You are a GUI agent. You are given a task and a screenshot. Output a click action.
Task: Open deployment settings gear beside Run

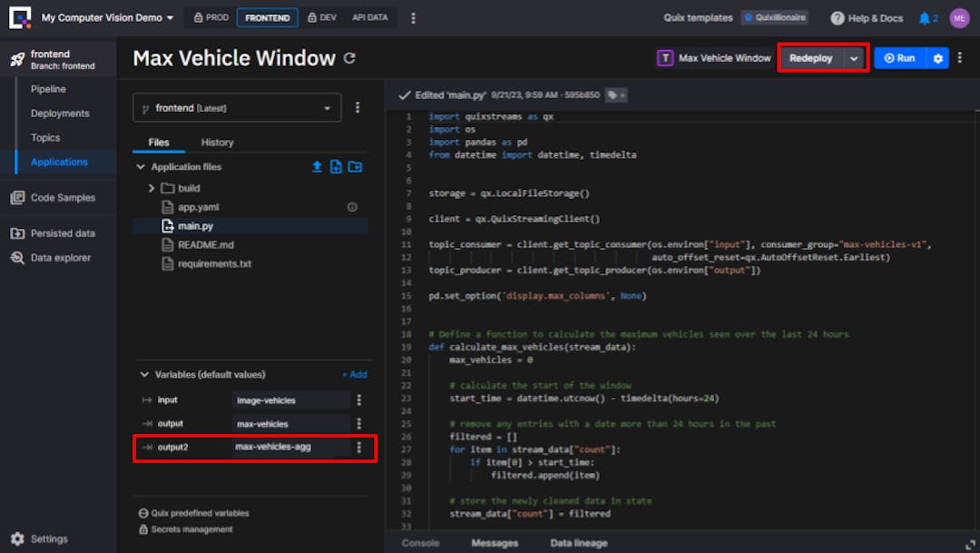938,57
